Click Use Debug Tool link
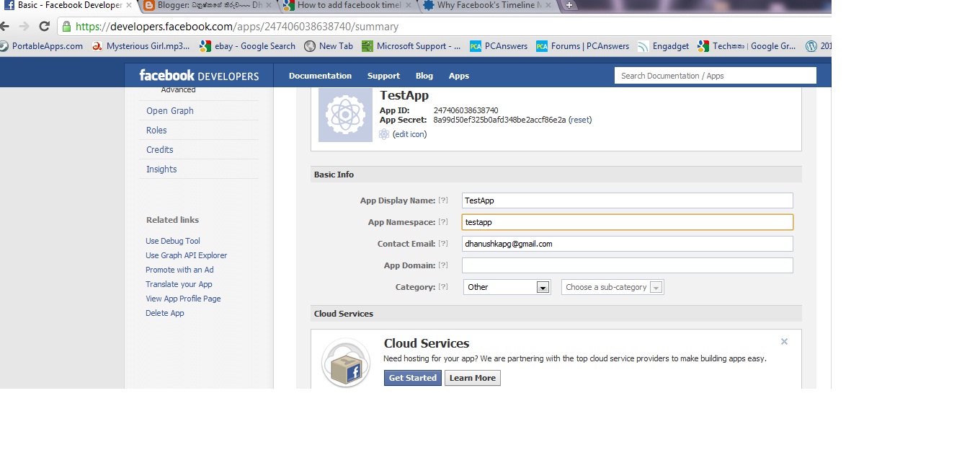This screenshot has height=450, width=980. pyautogui.click(x=173, y=241)
